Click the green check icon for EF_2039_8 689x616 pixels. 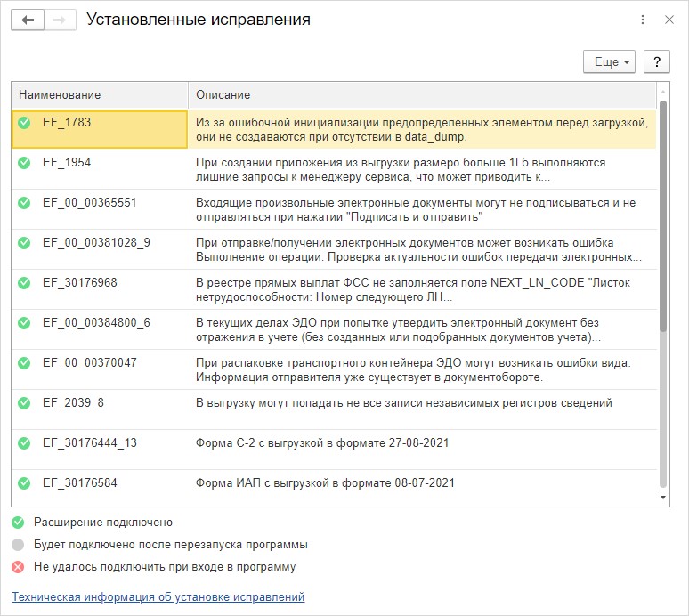click(24, 403)
